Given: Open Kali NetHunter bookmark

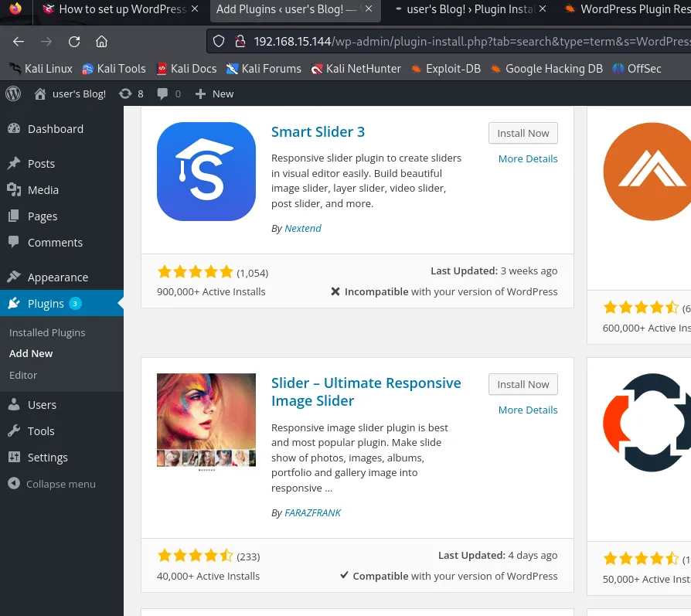Looking at the screenshot, I should (356, 69).
